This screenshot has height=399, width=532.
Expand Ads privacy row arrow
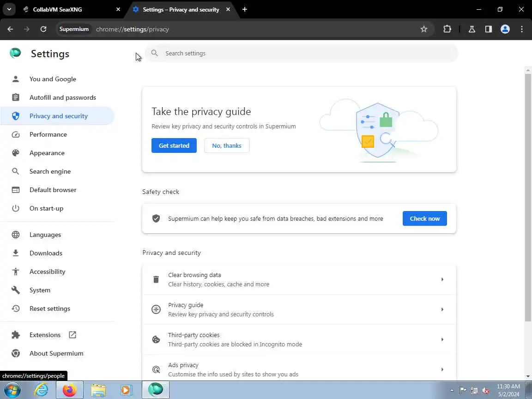click(x=442, y=369)
